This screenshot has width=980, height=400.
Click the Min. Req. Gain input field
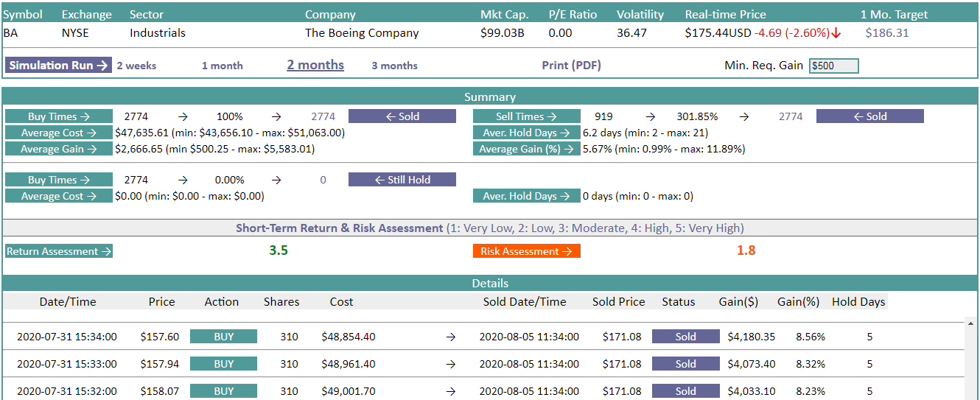click(x=833, y=66)
